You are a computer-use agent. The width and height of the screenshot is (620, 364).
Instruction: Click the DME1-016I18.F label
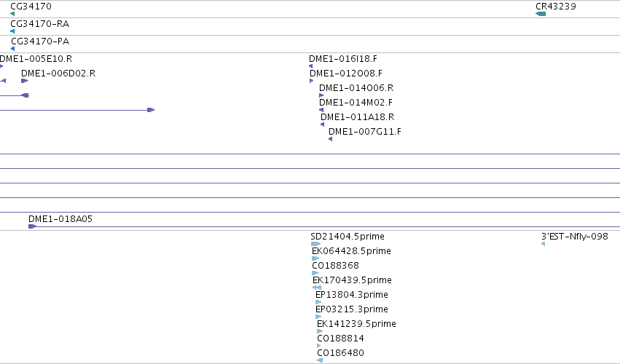point(343,59)
